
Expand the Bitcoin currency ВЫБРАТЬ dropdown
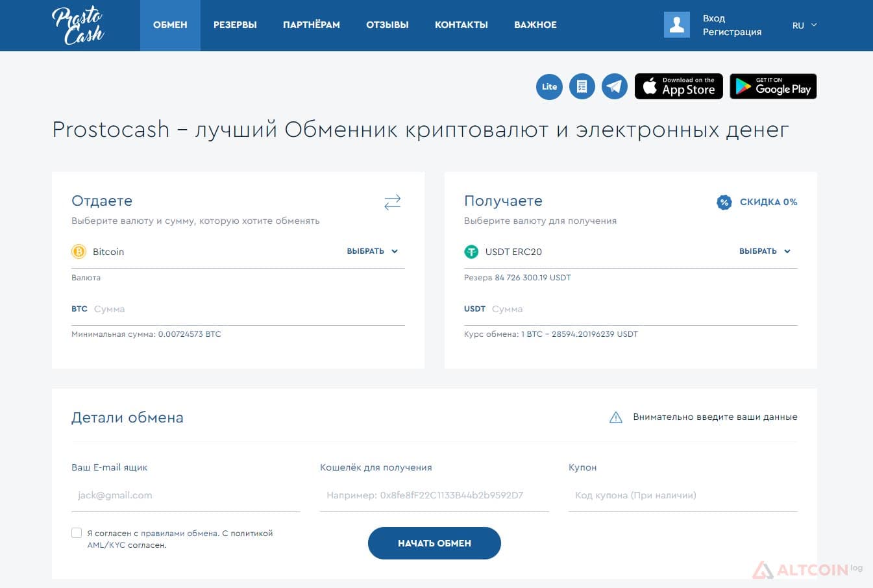(373, 251)
